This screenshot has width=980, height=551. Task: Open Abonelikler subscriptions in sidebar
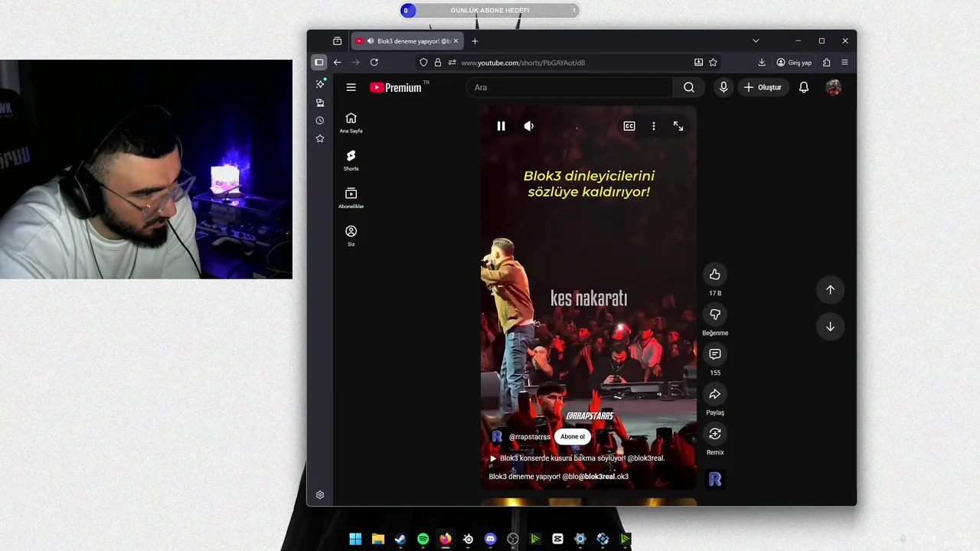point(351,197)
